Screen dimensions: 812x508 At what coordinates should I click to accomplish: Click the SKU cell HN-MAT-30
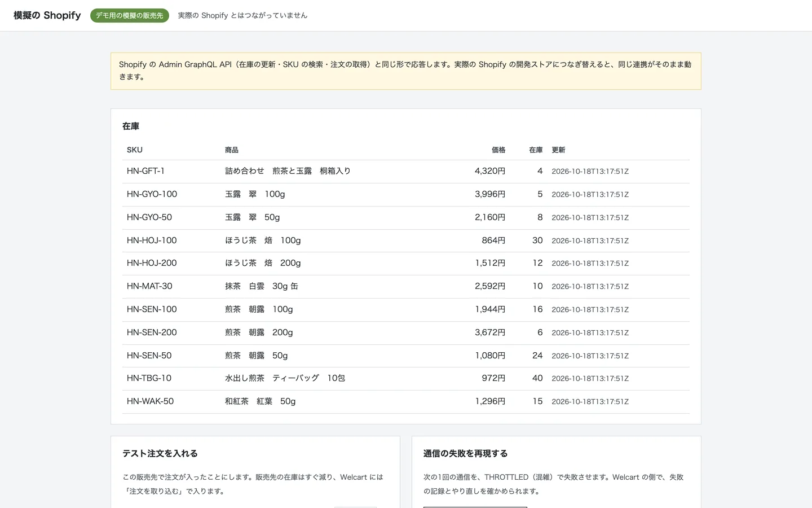tap(149, 286)
